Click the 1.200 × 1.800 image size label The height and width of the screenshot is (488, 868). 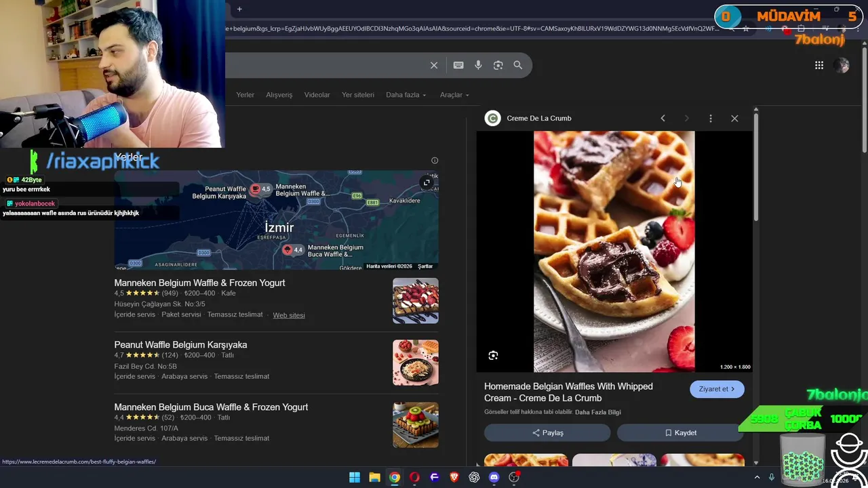click(735, 367)
